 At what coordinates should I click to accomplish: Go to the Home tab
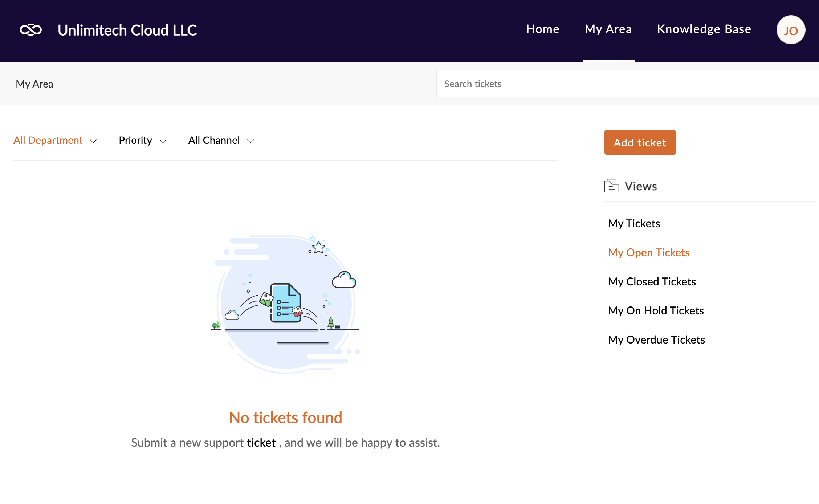click(x=543, y=29)
